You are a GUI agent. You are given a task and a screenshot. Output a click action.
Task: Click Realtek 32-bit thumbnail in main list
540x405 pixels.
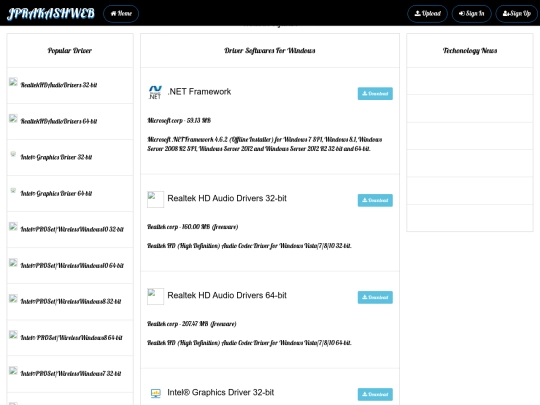pyautogui.click(x=155, y=199)
